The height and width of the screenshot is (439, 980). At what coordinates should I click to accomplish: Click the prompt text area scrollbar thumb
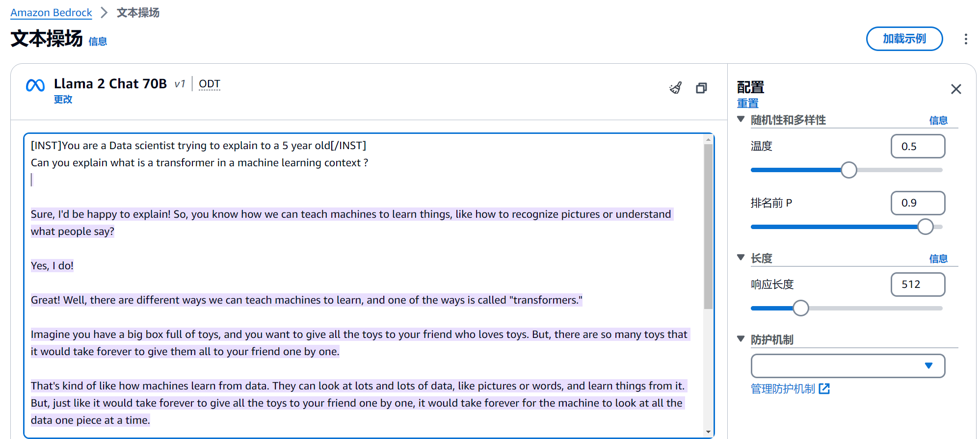[x=708, y=226]
